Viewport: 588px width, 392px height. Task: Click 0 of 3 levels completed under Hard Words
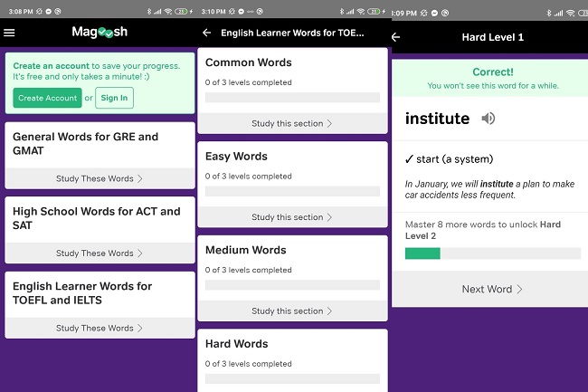(248, 364)
